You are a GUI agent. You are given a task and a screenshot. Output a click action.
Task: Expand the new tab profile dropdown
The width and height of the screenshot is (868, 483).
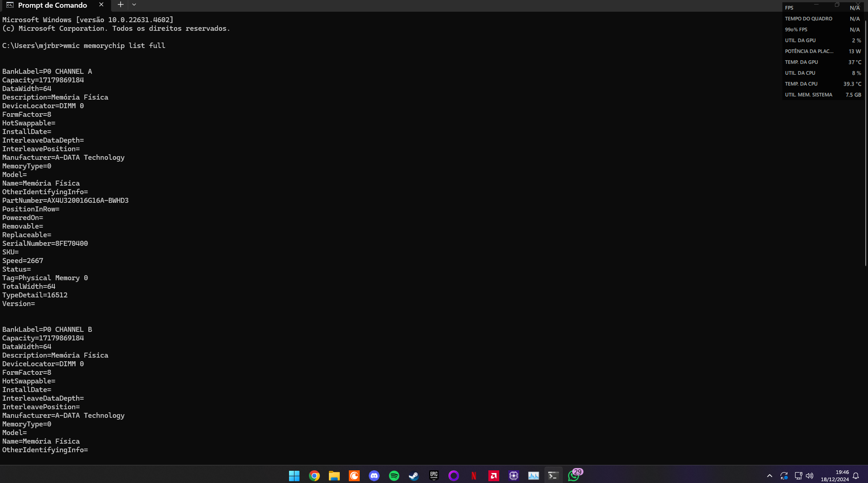point(134,5)
